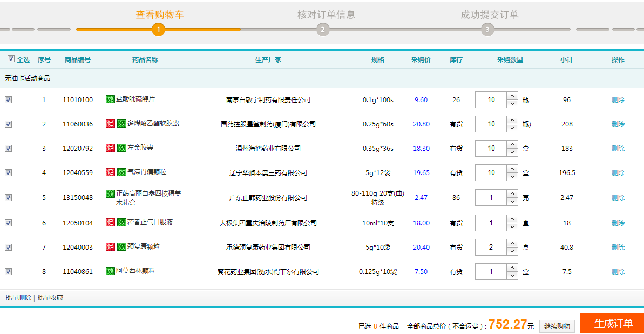Screen dimensions: 644x334
Task: Delete item 1 盐酸吡硫醇片 via 删除
Action: coord(618,99)
